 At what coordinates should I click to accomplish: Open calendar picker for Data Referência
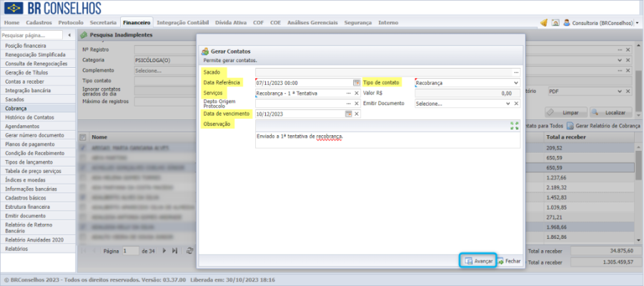coord(357,83)
